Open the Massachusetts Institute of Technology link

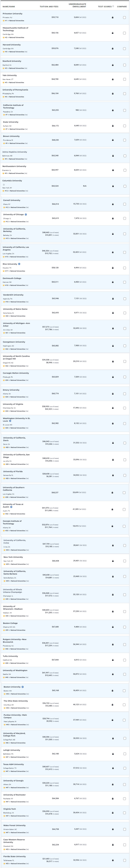[15, 29]
